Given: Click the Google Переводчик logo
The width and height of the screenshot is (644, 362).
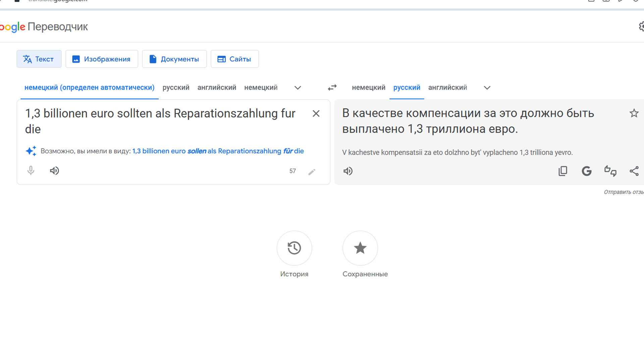Looking at the screenshot, I should [x=44, y=26].
